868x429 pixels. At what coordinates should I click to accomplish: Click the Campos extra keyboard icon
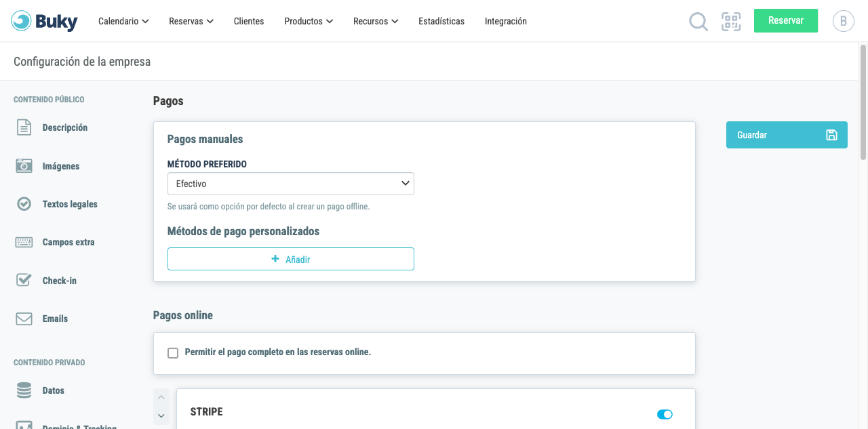[24, 242]
